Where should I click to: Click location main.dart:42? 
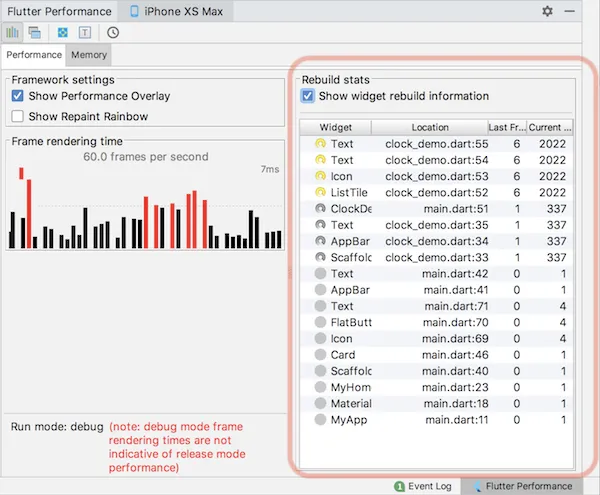point(455,274)
